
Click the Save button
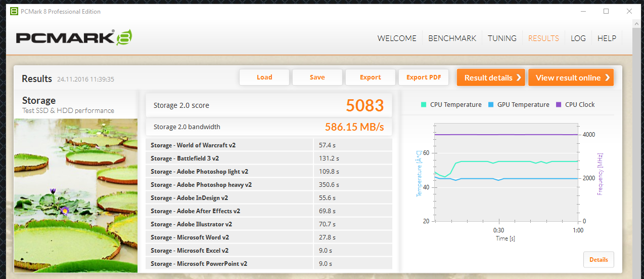tap(317, 77)
